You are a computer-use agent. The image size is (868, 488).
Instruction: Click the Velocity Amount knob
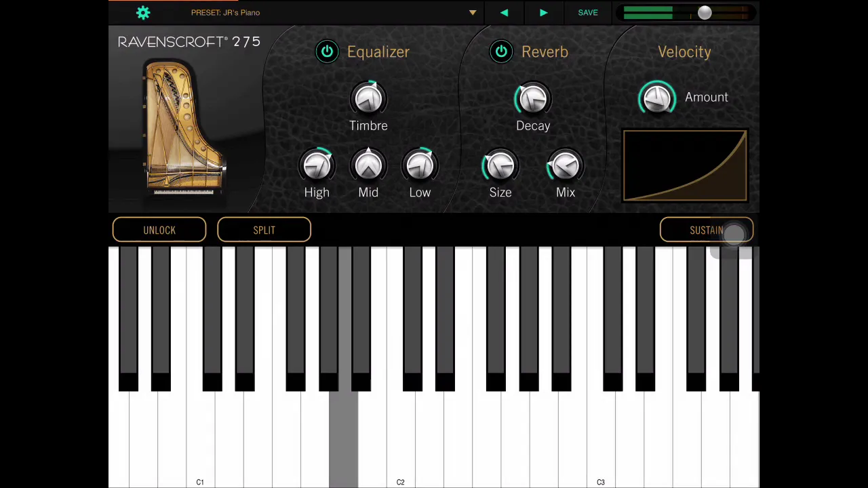click(x=657, y=99)
